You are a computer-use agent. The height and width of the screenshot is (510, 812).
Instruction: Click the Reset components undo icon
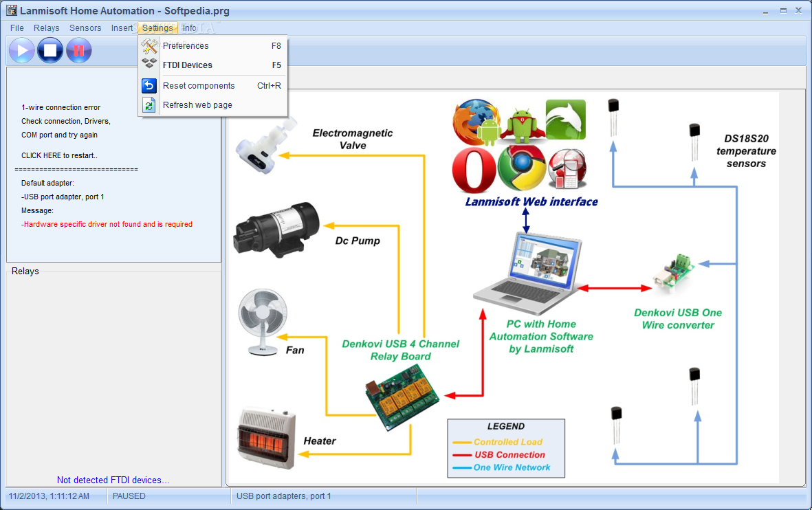pos(149,85)
